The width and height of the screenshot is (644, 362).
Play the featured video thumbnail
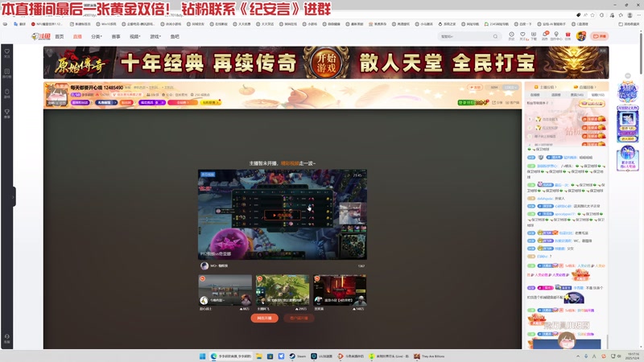283,215
